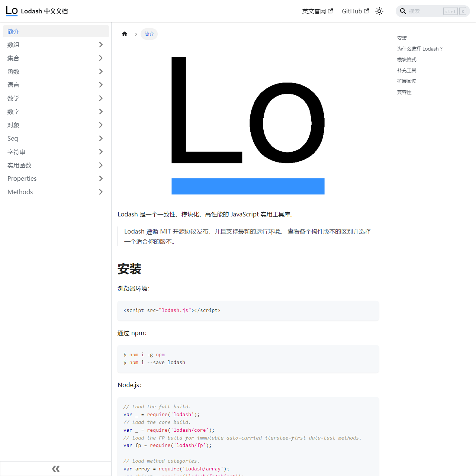Click the 通过 npm label text

click(x=132, y=333)
